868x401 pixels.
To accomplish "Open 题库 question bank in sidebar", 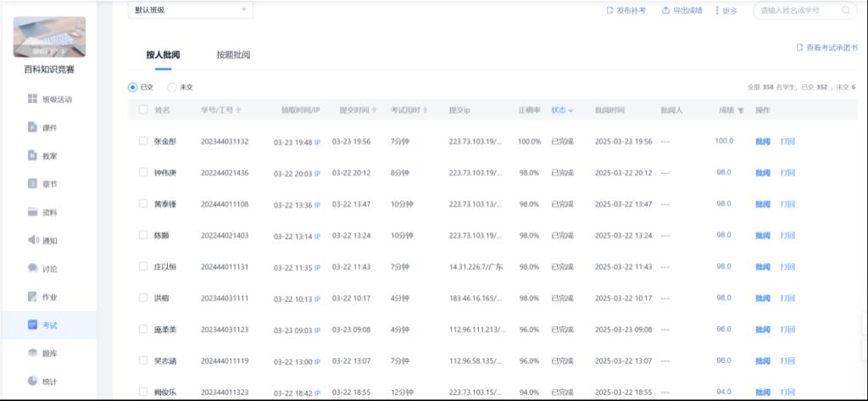I will (49, 353).
